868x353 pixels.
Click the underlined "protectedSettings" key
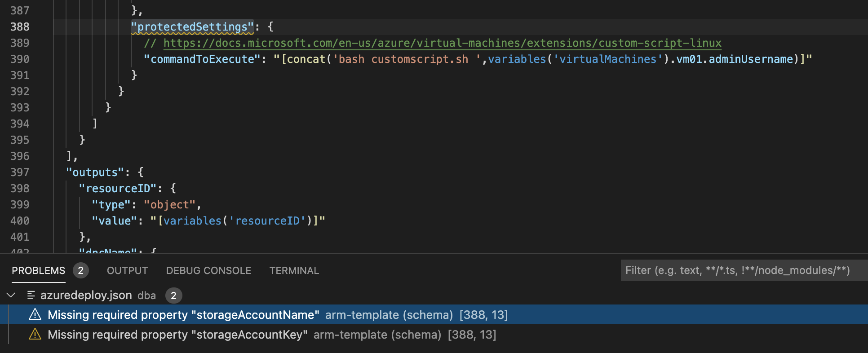click(x=192, y=27)
